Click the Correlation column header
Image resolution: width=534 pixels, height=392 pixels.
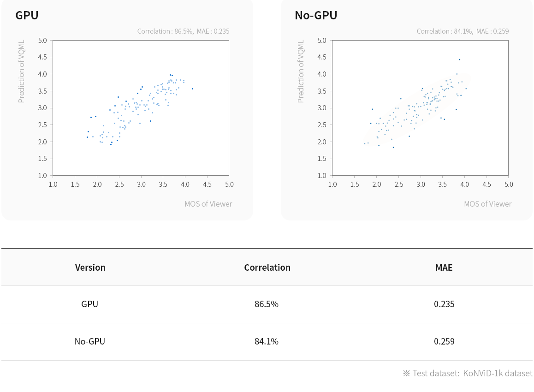pyautogui.click(x=267, y=267)
